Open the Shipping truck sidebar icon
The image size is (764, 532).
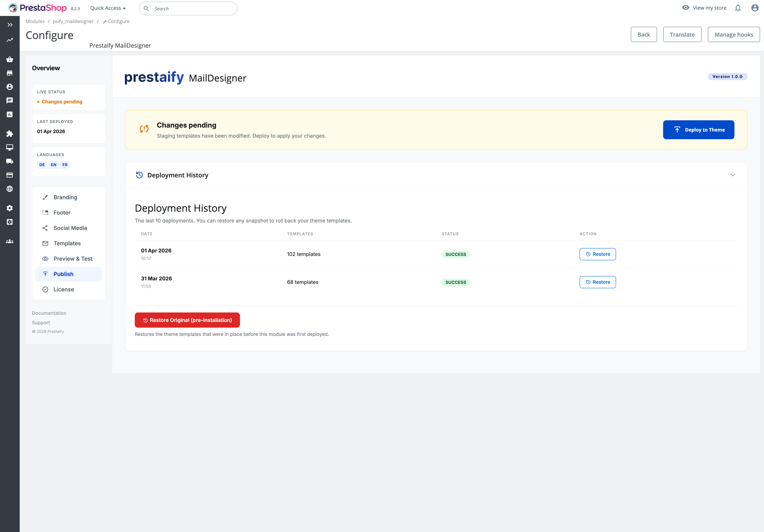tap(10, 161)
